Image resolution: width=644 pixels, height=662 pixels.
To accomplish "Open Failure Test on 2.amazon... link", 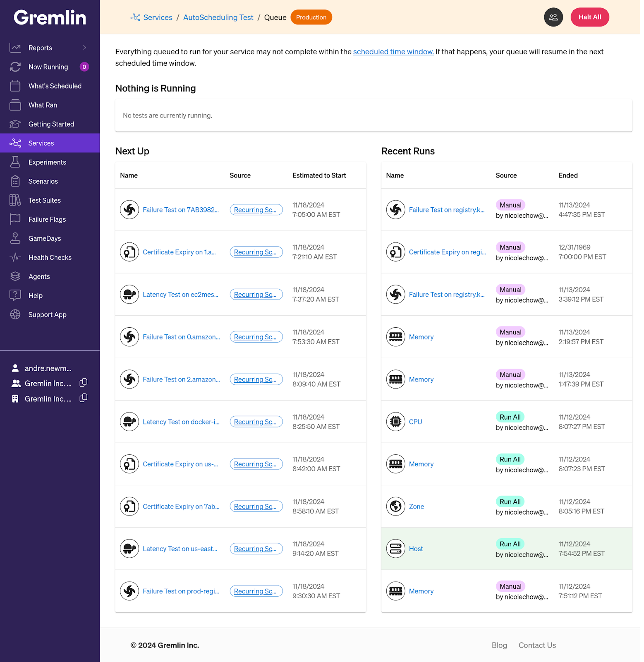I will coord(181,379).
